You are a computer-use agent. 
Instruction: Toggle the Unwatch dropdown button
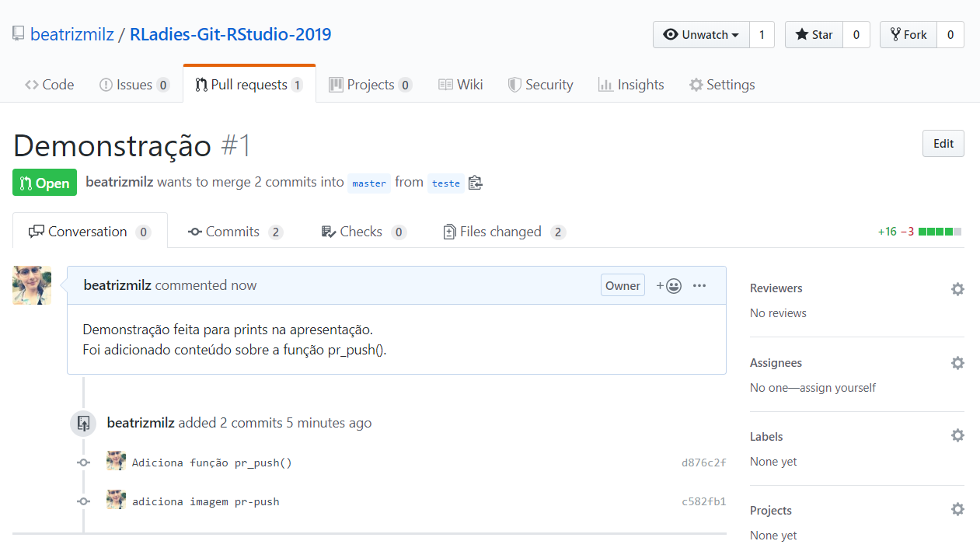pos(701,35)
